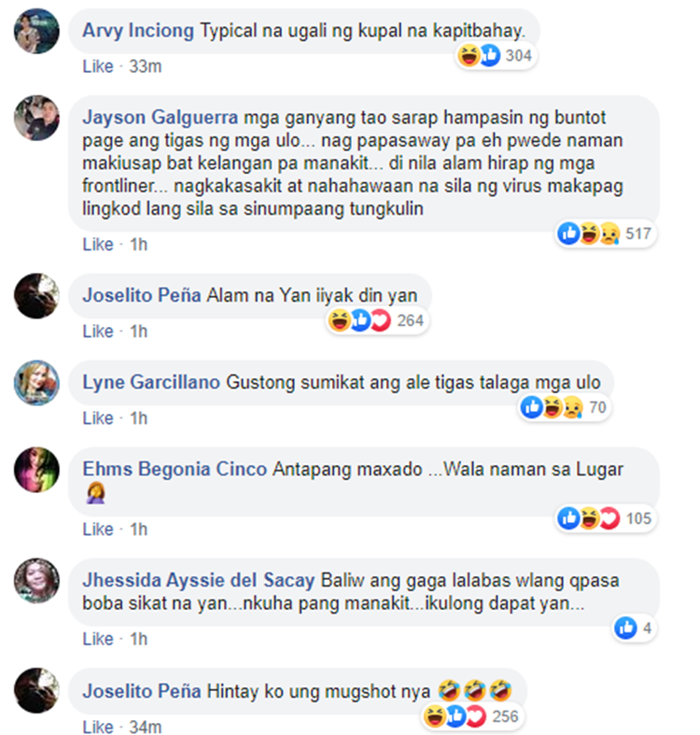The image size is (700, 735).
Task: Click Lyne Garcillano's profile picture
Action: pos(36,383)
